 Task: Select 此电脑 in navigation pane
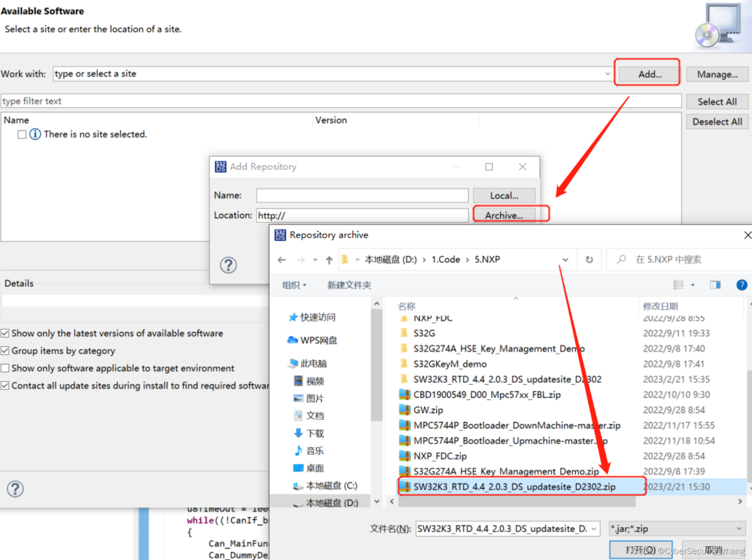(308, 363)
